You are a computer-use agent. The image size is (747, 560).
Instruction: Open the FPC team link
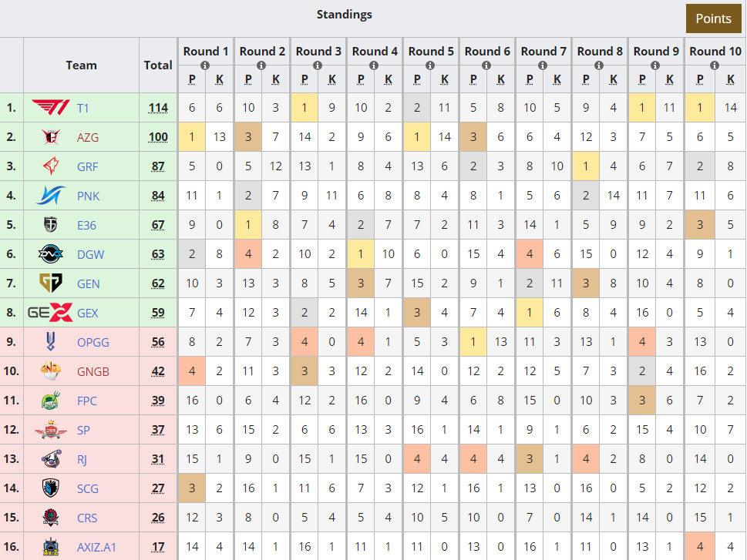point(87,401)
